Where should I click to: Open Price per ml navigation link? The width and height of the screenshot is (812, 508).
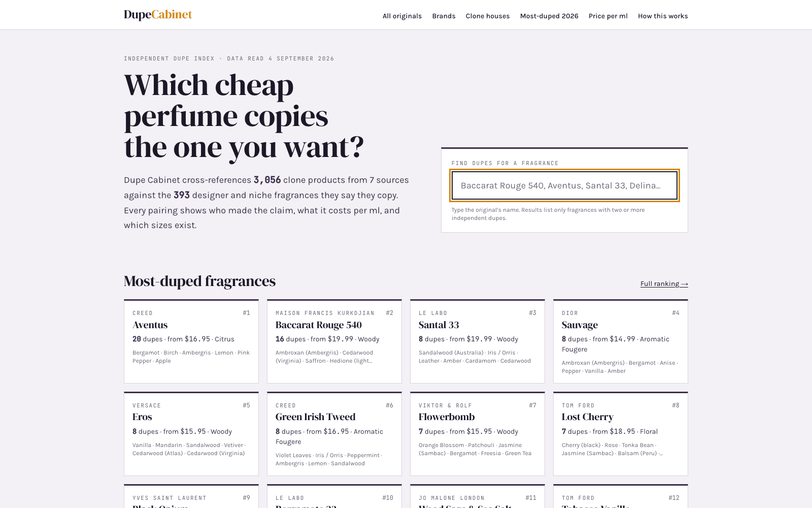[608, 16]
